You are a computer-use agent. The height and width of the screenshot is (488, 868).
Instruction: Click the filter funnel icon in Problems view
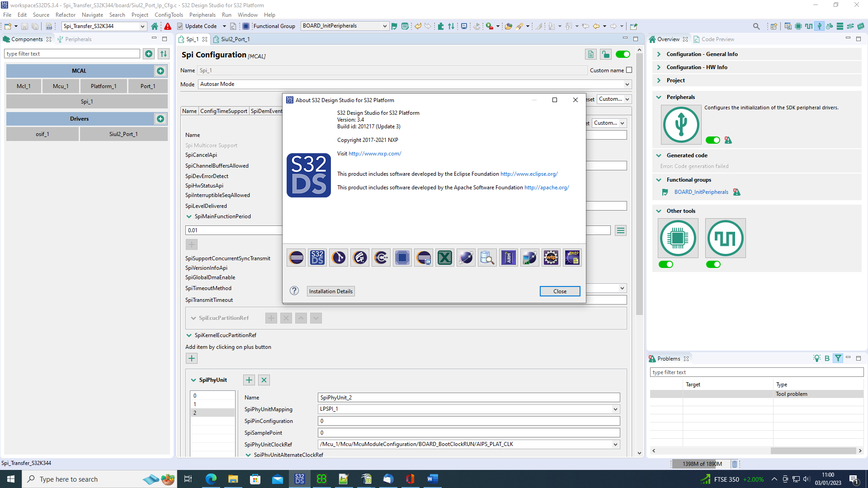click(x=839, y=358)
